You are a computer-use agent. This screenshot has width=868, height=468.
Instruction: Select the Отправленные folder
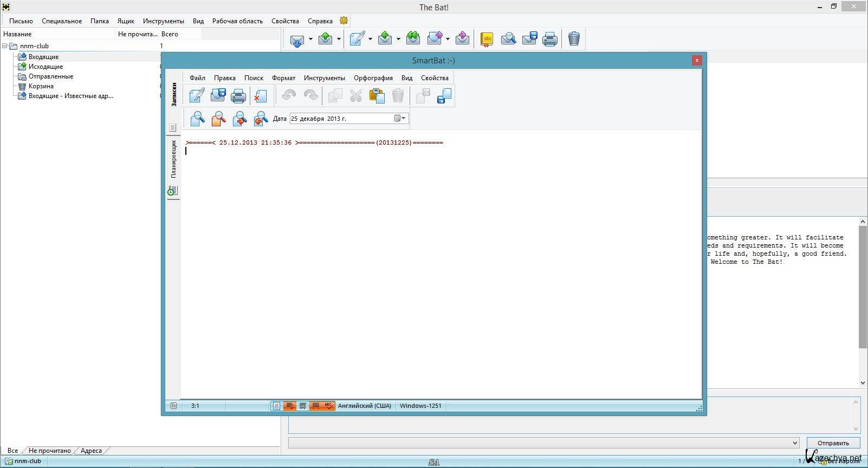[51, 76]
